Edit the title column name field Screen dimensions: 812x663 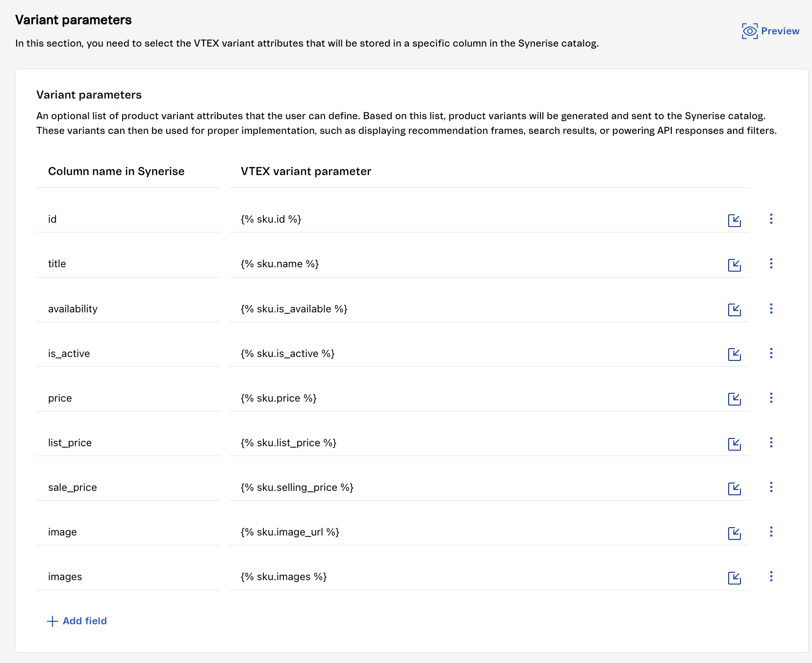point(128,264)
